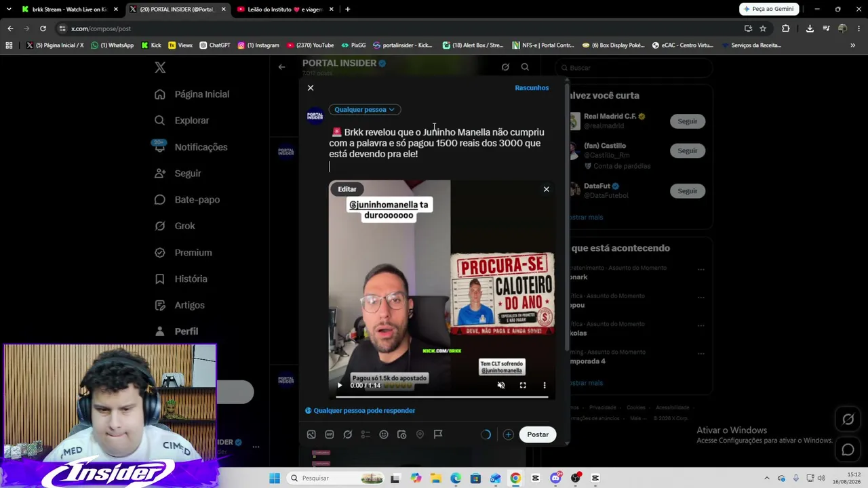Open the Windows Start menu

(x=274, y=479)
